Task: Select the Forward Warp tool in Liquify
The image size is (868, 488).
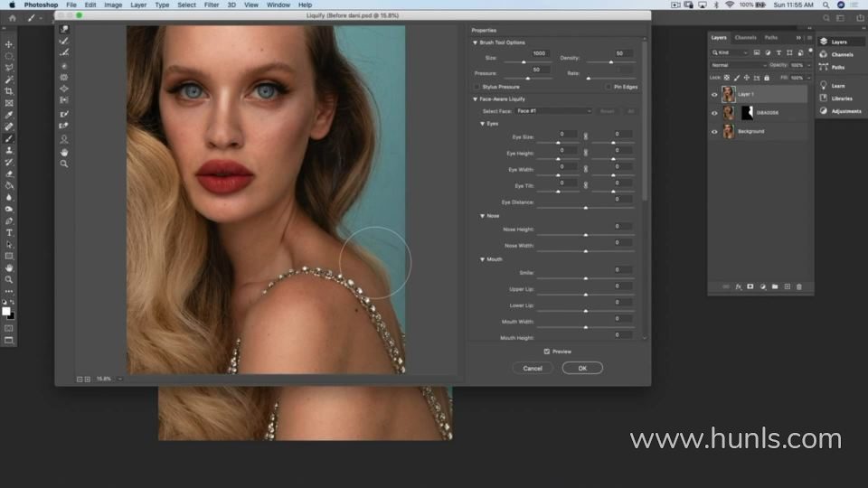Action: (x=64, y=29)
